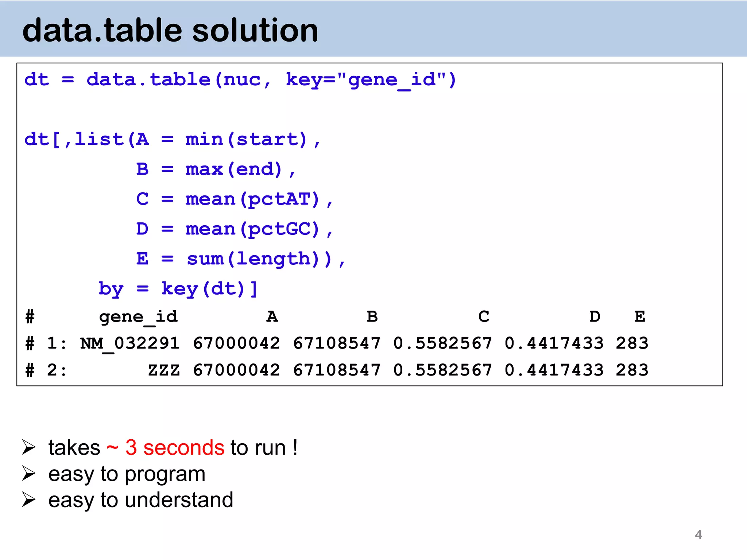This screenshot has width=747, height=560.
Task: Click the line 'D = mean(pctGC),'
Action: click(x=235, y=230)
